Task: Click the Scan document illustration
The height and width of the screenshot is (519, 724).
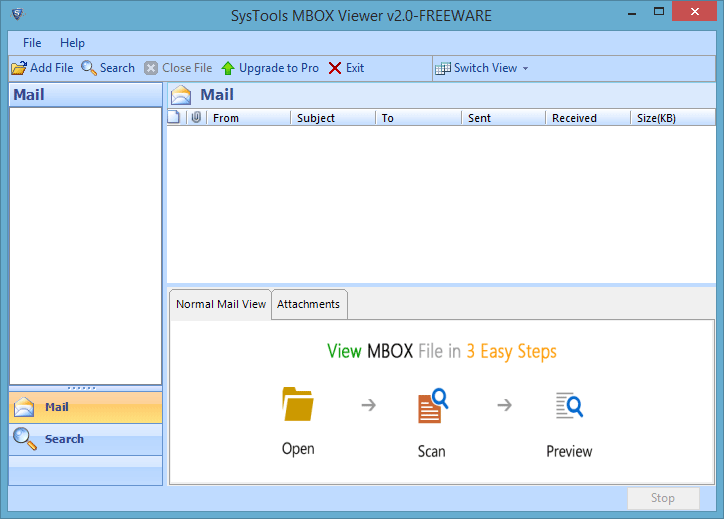Action: pos(433,406)
